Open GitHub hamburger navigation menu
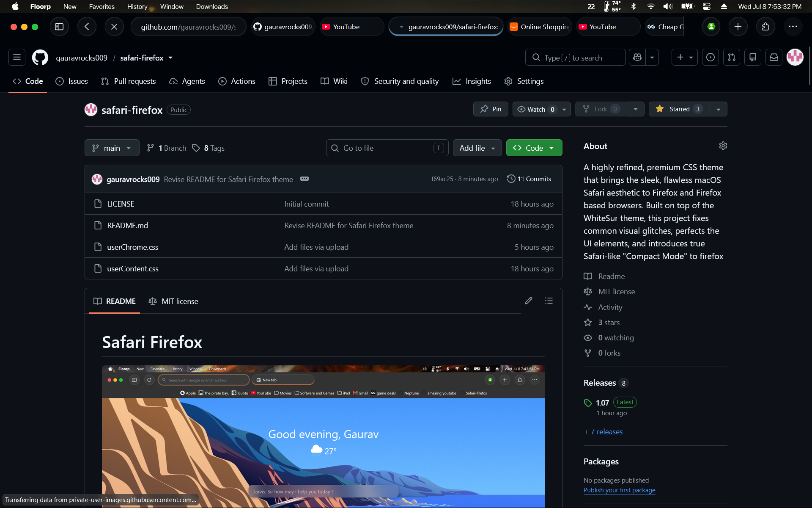Viewport: 812px width, 508px height. pos(17,57)
